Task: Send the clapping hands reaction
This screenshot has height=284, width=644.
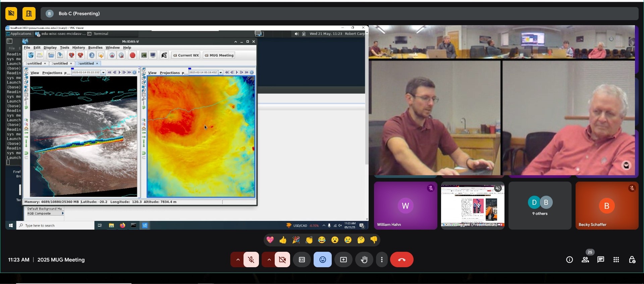Action: click(309, 240)
